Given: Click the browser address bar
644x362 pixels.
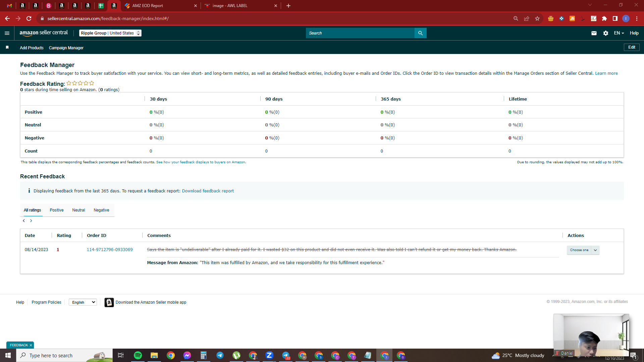Looking at the screenshot, I should 275,18.
